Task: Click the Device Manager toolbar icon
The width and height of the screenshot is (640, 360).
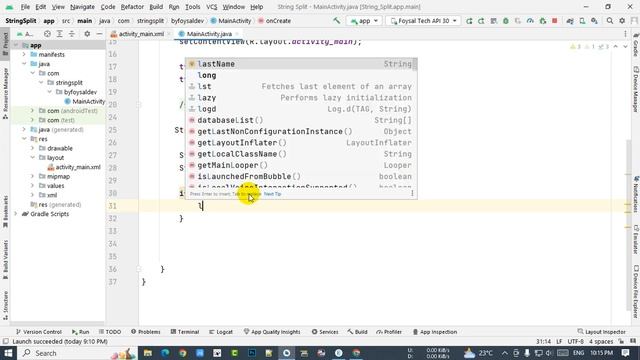Action: click(x=582, y=21)
